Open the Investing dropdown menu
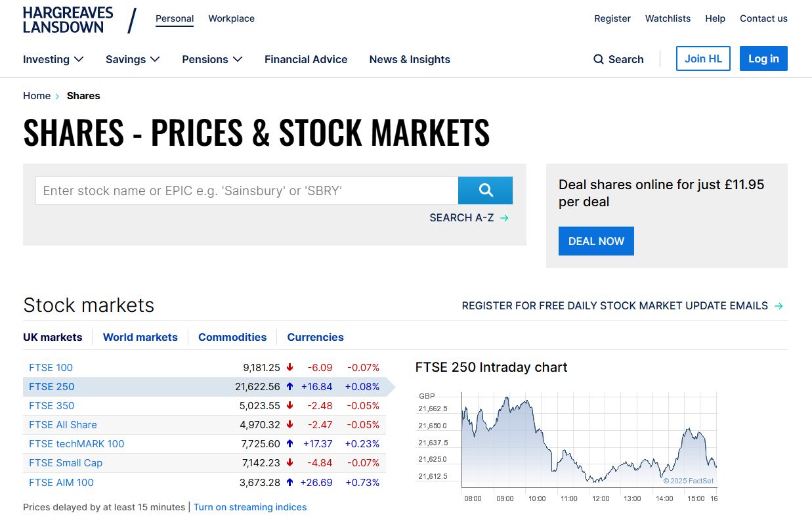 [x=53, y=59]
